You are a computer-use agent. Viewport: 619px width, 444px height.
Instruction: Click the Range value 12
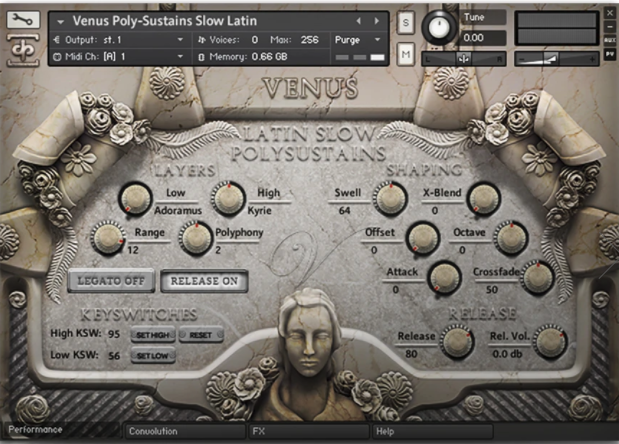pos(133,250)
